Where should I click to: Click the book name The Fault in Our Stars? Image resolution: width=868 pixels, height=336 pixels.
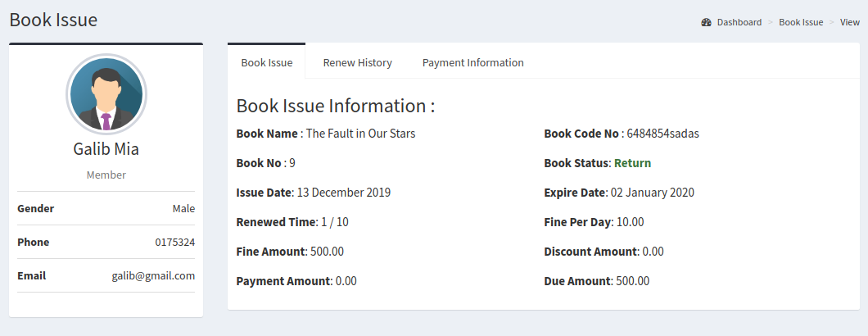click(360, 134)
